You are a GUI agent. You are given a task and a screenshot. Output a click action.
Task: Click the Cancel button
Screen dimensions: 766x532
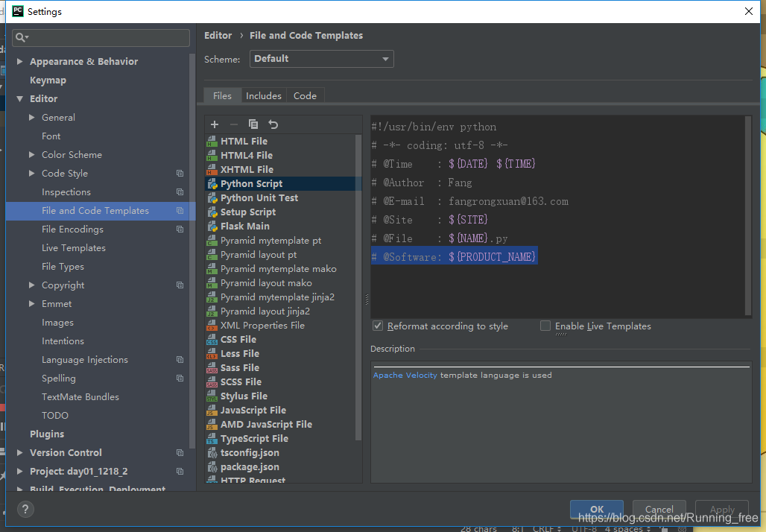click(x=659, y=509)
